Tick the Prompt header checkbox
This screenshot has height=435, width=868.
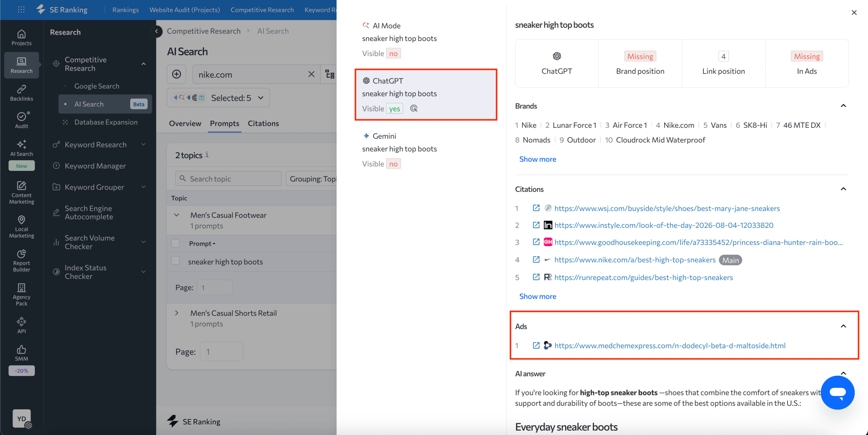coord(175,243)
